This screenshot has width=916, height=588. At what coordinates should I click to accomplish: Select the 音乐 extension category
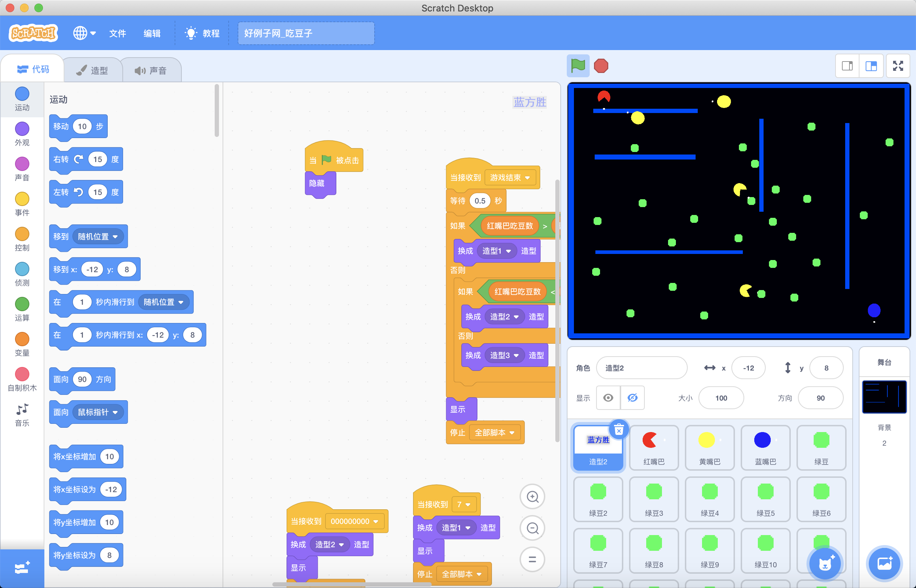click(x=22, y=415)
